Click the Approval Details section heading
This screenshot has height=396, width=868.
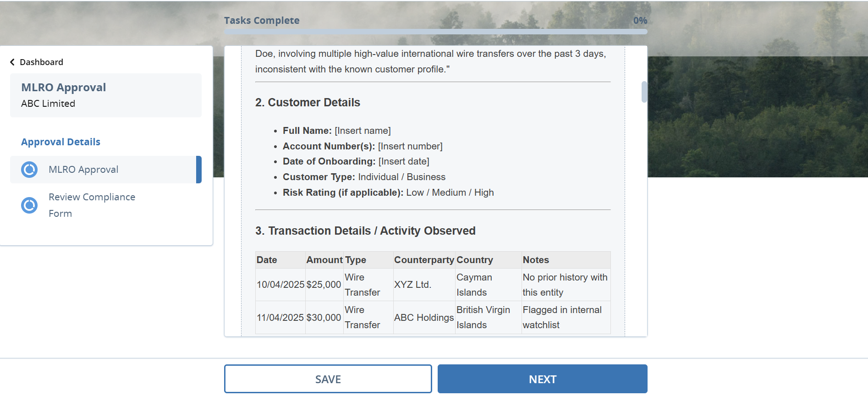[x=60, y=142]
